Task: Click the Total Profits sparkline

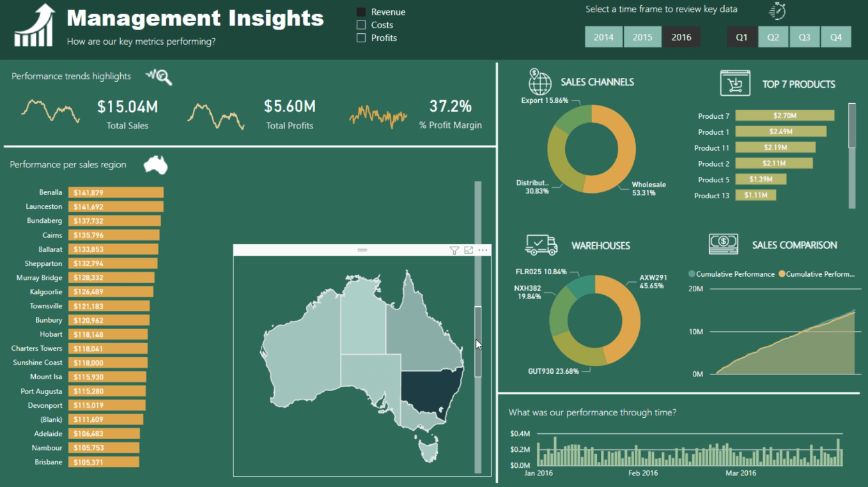Action: coord(216,116)
